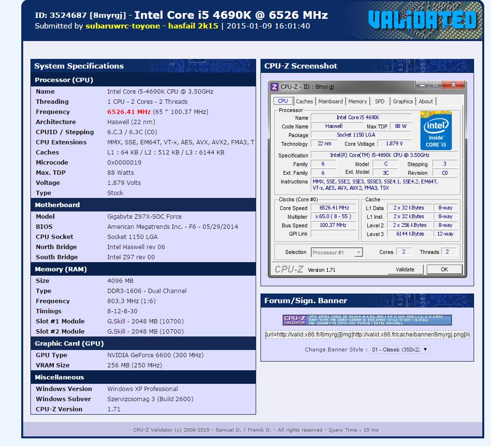Click the memory timings 8-12-8-30 value
The image size is (491, 448).
pos(122,311)
